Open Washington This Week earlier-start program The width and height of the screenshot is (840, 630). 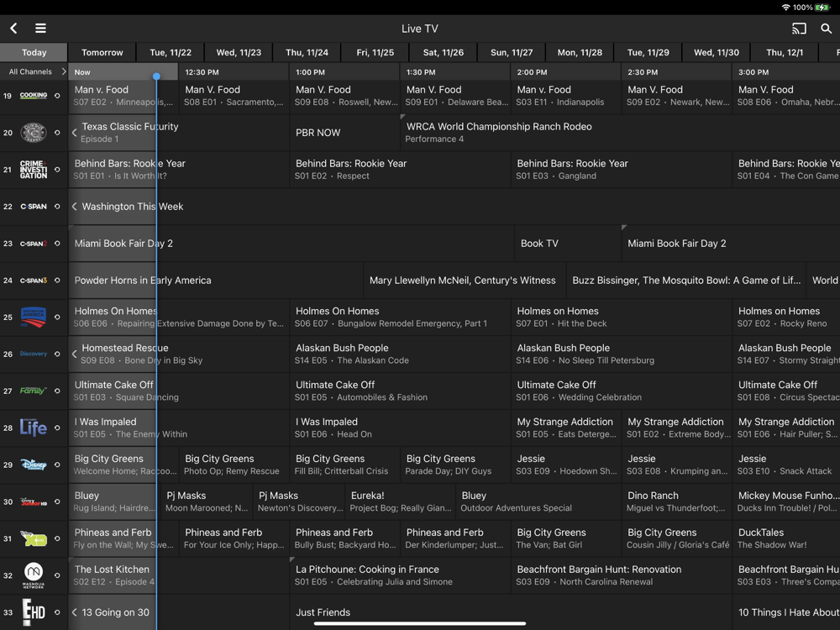click(454, 207)
